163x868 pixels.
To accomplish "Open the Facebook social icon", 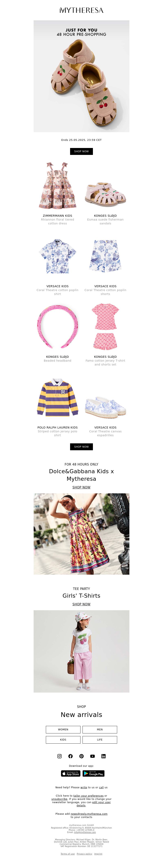I will (70, 756).
